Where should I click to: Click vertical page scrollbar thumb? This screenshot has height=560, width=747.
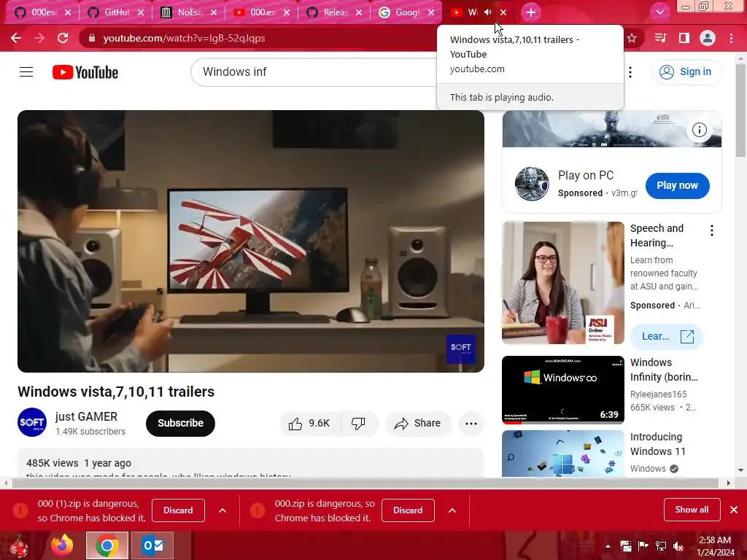(x=741, y=111)
